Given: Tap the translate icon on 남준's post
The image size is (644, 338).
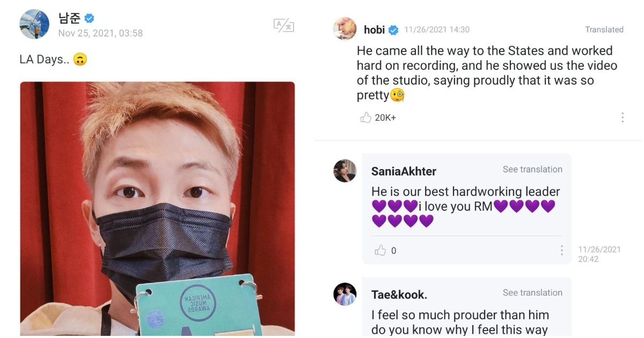Looking at the screenshot, I should 283,25.
